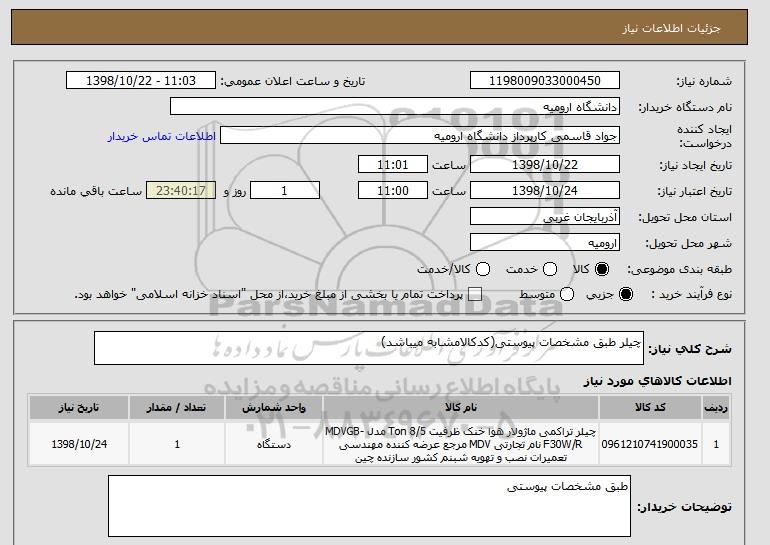Click the item name cell describing the chiller
The width and height of the screenshot is (770, 545).
[461, 444]
